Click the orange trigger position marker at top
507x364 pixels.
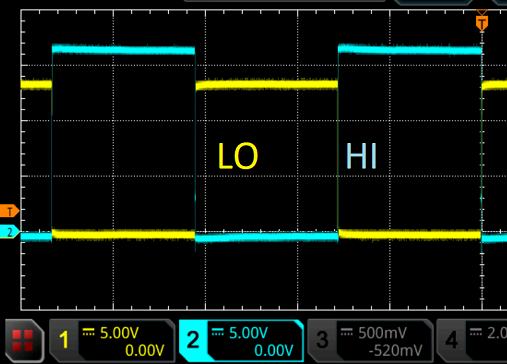(482, 21)
